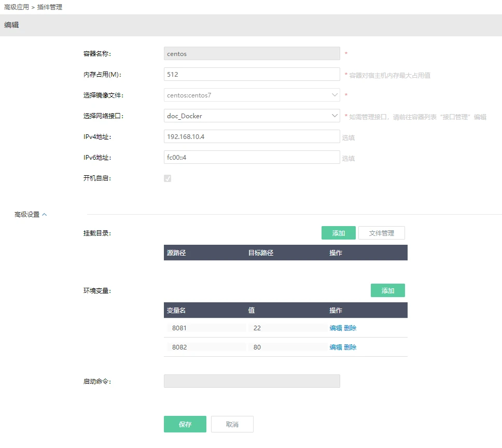Edit the 8081 environment variable
The image size is (502, 448).
pyautogui.click(x=336, y=328)
